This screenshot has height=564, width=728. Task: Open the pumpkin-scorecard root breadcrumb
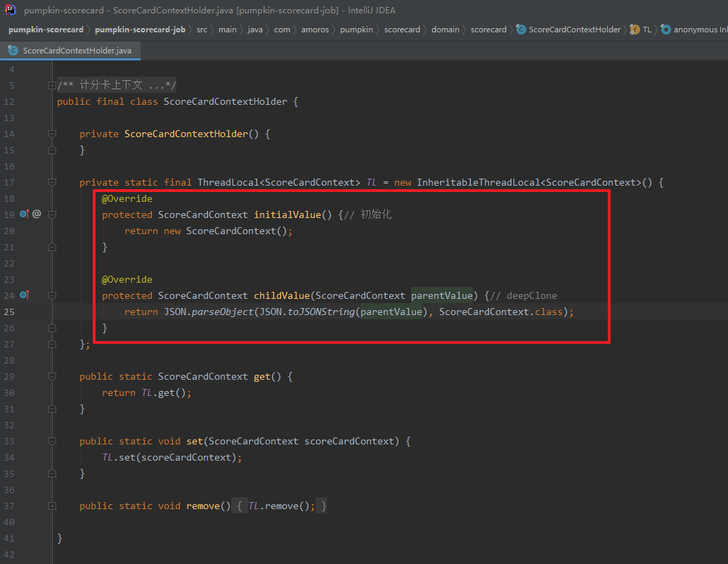[x=46, y=30]
